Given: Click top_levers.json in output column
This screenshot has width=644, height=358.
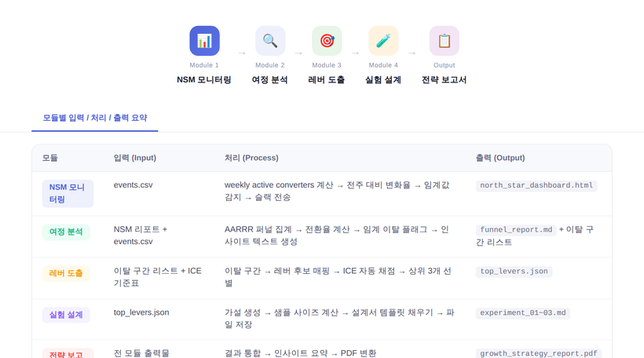Looking at the screenshot, I should tap(514, 272).
